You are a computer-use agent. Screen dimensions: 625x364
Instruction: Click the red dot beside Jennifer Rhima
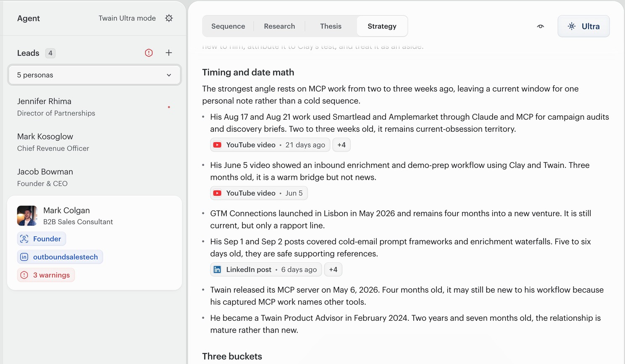[x=169, y=107]
